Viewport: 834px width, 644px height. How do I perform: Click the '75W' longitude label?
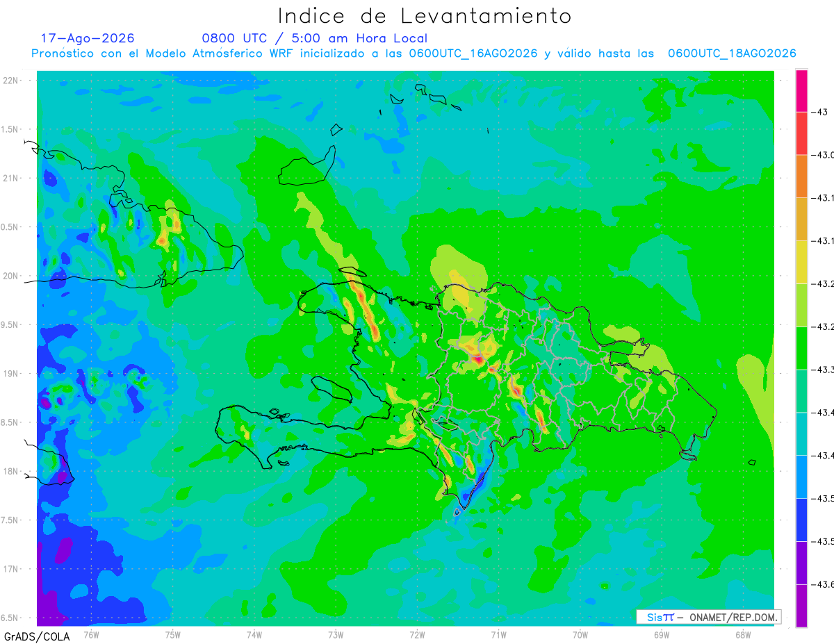173,634
